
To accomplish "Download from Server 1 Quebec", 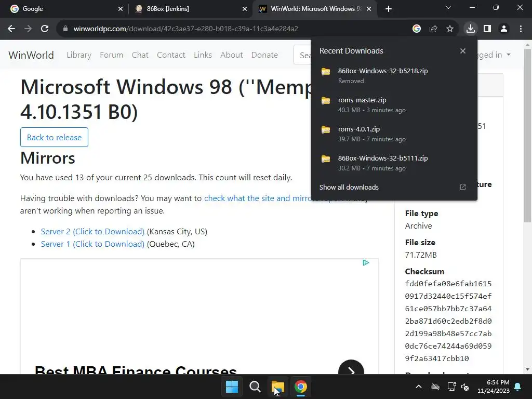I will (92, 244).
